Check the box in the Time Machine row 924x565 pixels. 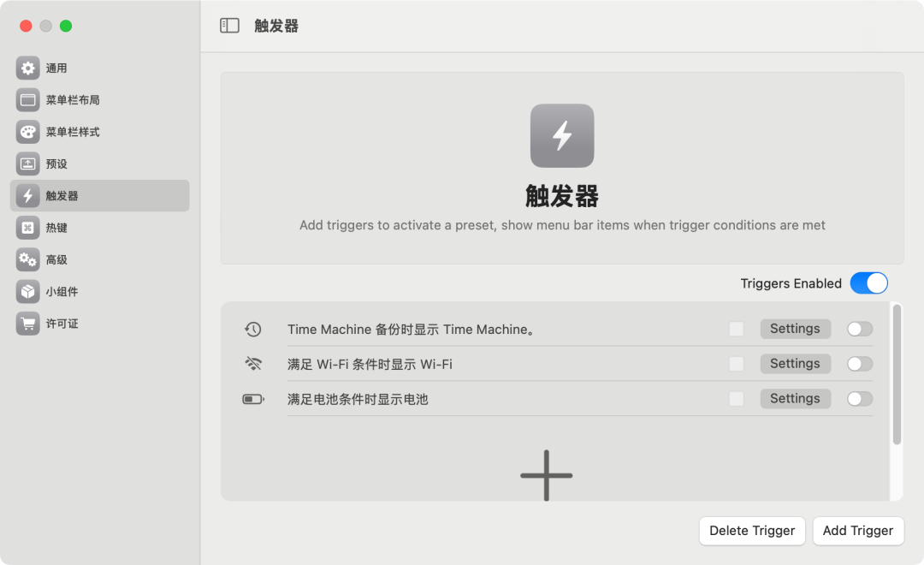pos(736,329)
